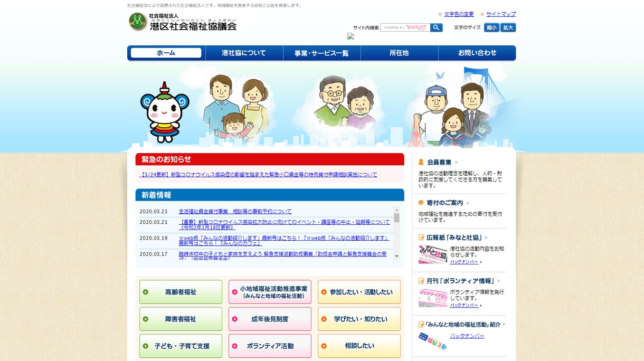Click pencil icon beside 広報紙「みなと社協」

point(422,237)
